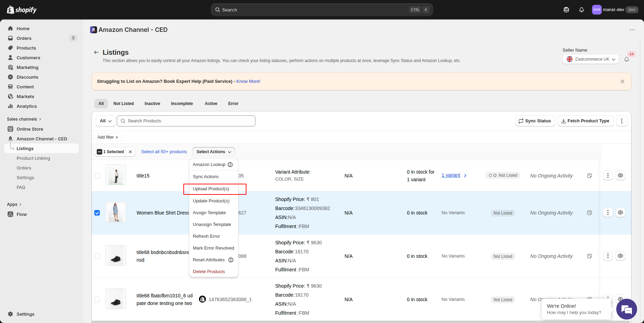The image size is (644, 323).
Task: Open the Flow app
Action: click(x=21, y=214)
